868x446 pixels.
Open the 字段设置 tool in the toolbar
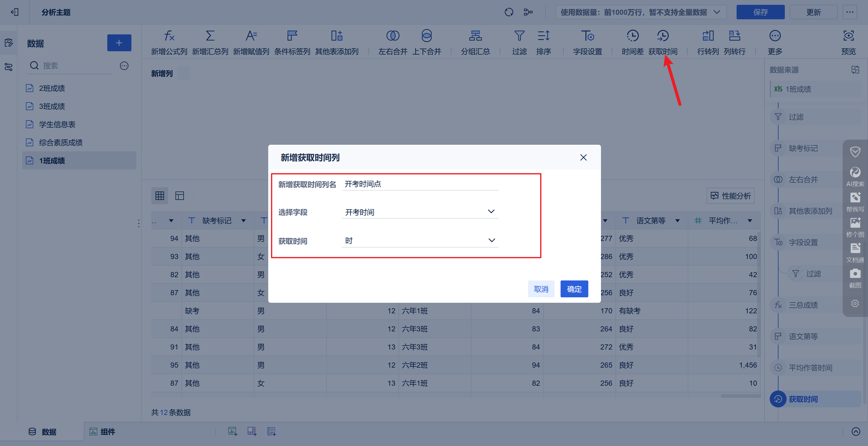pyautogui.click(x=587, y=42)
